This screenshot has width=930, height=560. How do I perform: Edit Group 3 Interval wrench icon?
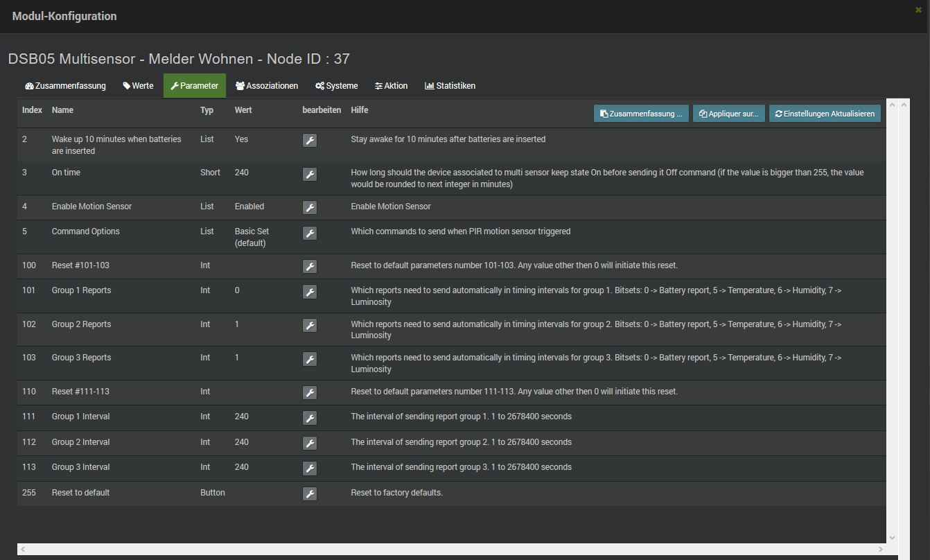pos(310,469)
